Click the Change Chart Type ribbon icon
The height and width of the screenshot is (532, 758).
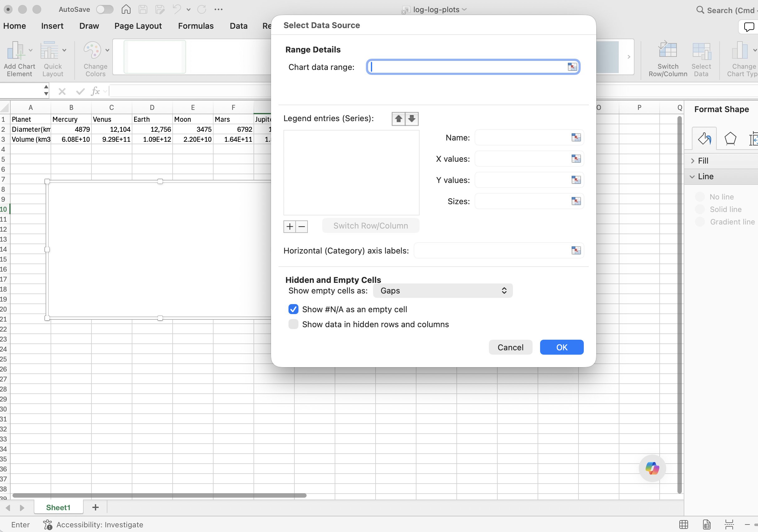(x=740, y=50)
